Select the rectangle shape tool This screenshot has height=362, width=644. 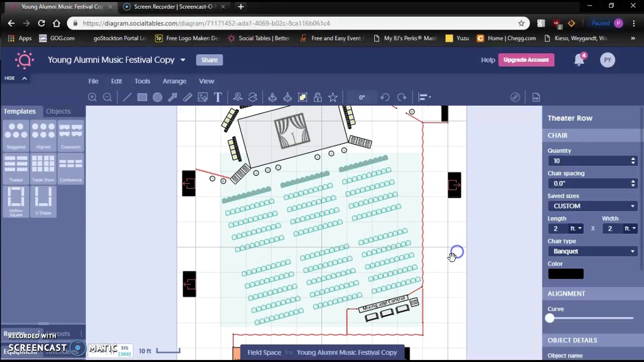click(142, 97)
